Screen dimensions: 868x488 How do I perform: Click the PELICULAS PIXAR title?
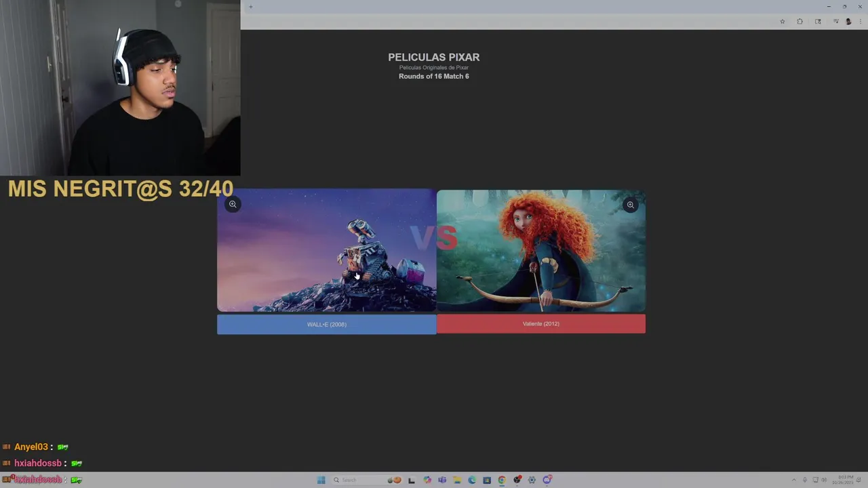(x=434, y=58)
